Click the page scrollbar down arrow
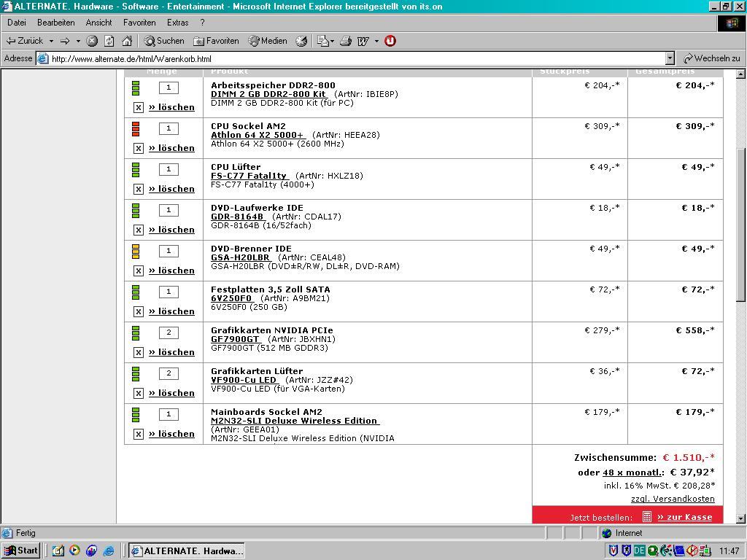This screenshot has width=747, height=560. coord(741,519)
